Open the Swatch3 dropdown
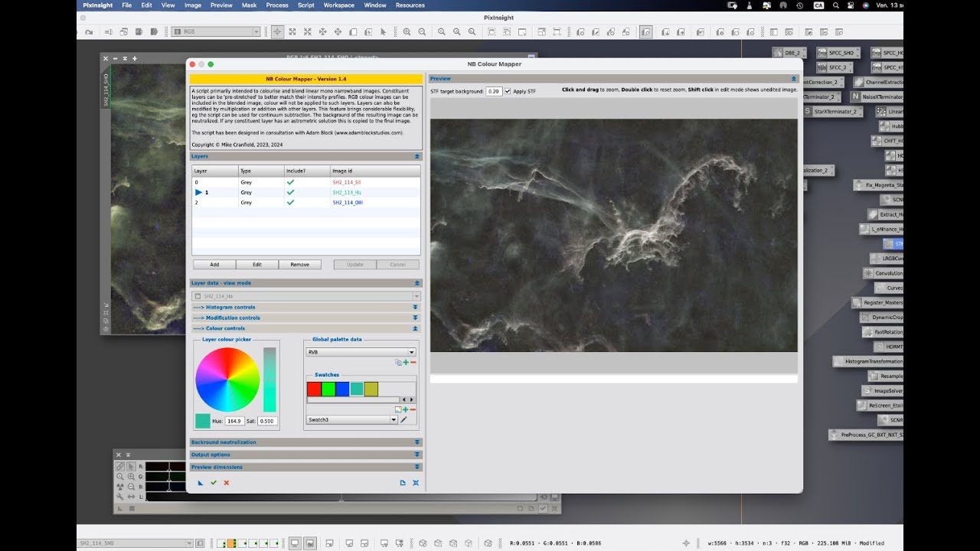This screenshot has height=551, width=980. click(352, 419)
